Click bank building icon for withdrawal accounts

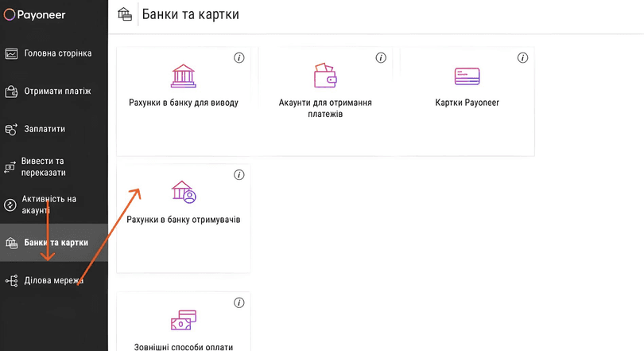pos(184,76)
